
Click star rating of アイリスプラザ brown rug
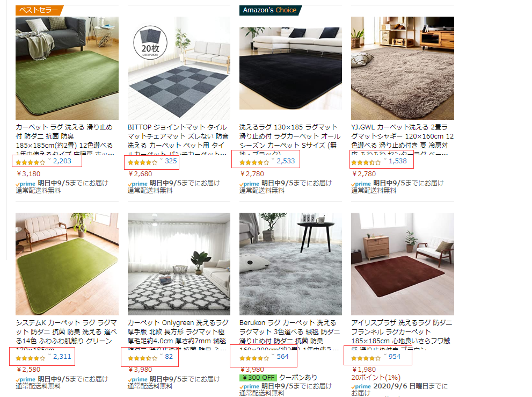coord(366,358)
